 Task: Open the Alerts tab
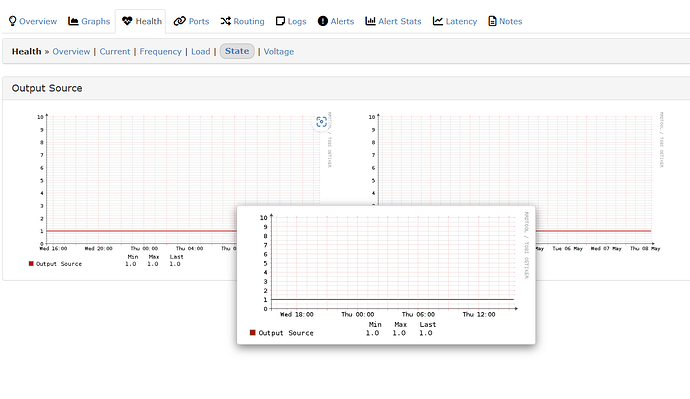tap(336, 21)
